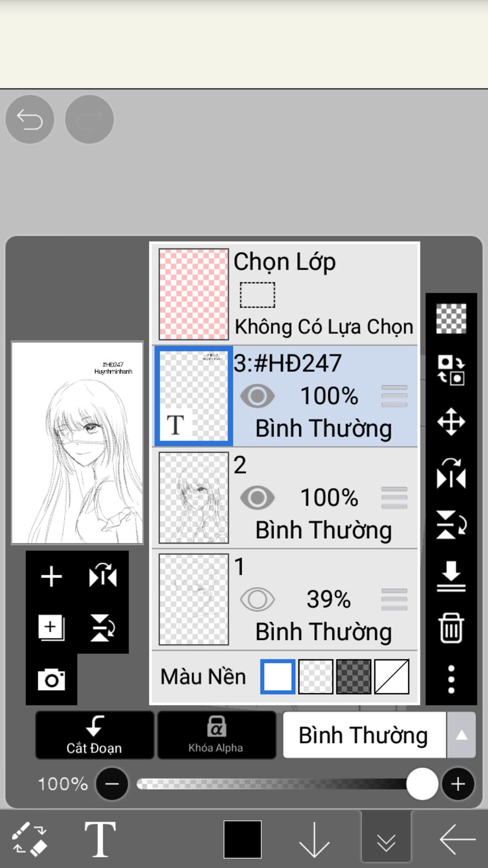Screen dimensions: 488x868
Task: Open the camera import icon
Action: (51, 679)
